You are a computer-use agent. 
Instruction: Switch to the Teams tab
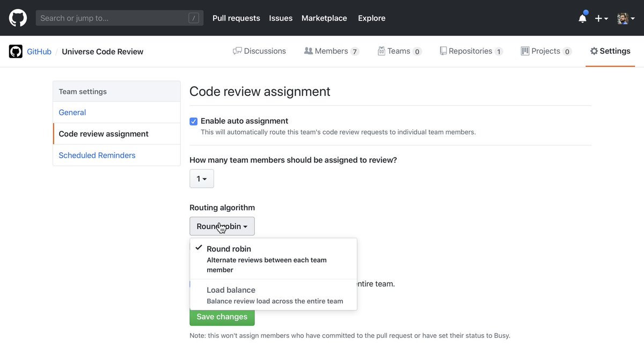pos(399,51)
